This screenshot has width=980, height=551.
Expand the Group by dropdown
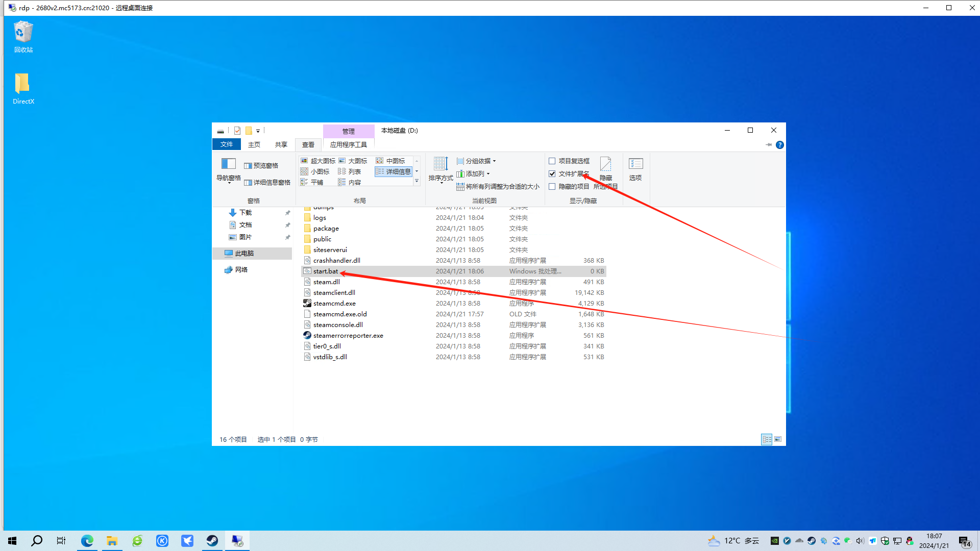click(476, 161)
